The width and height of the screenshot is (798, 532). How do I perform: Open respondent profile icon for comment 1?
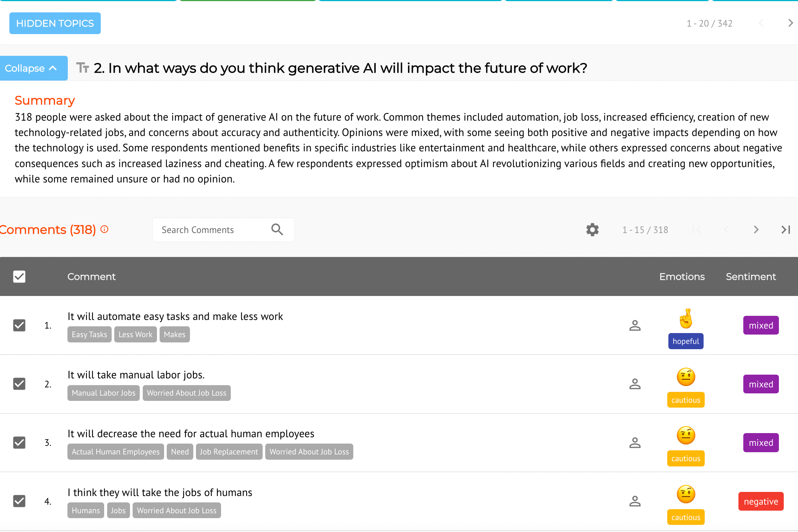[x=635, y=325]
